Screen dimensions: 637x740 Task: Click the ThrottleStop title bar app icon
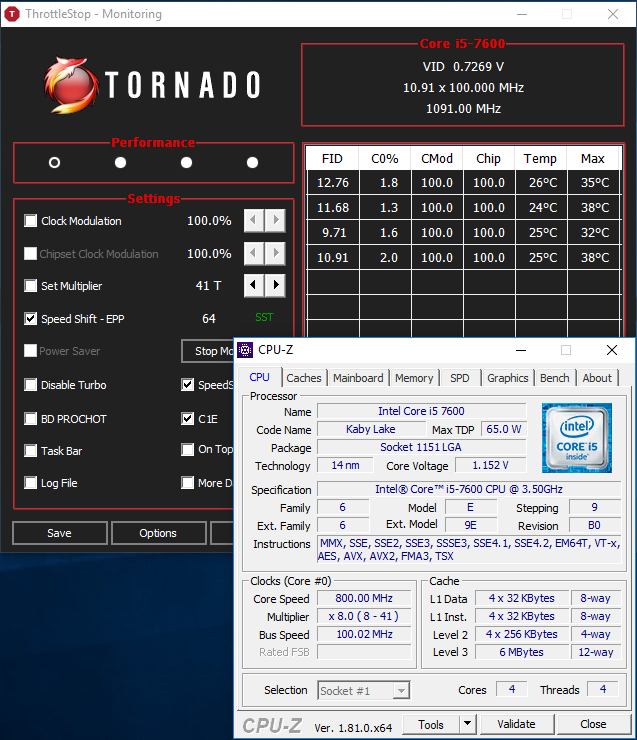(11, 14)
